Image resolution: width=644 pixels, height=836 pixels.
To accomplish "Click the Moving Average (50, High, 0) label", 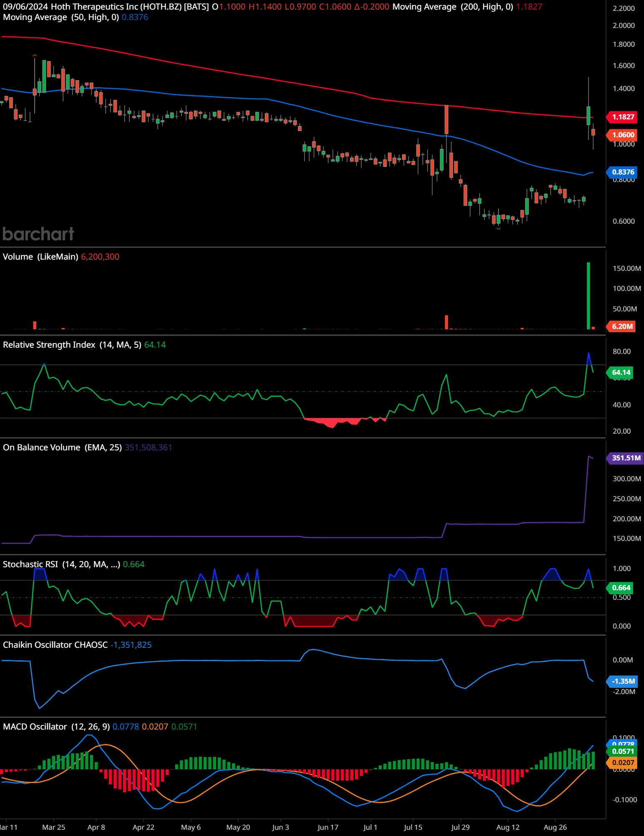I will pyautogui.click(x=61, y=17).
